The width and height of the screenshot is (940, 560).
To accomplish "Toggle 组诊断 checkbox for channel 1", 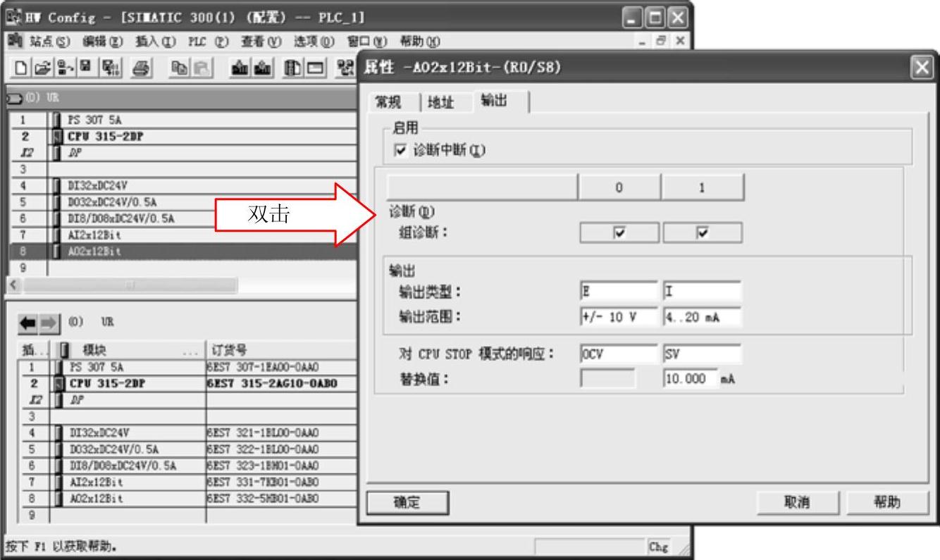I will coord(703,233).
